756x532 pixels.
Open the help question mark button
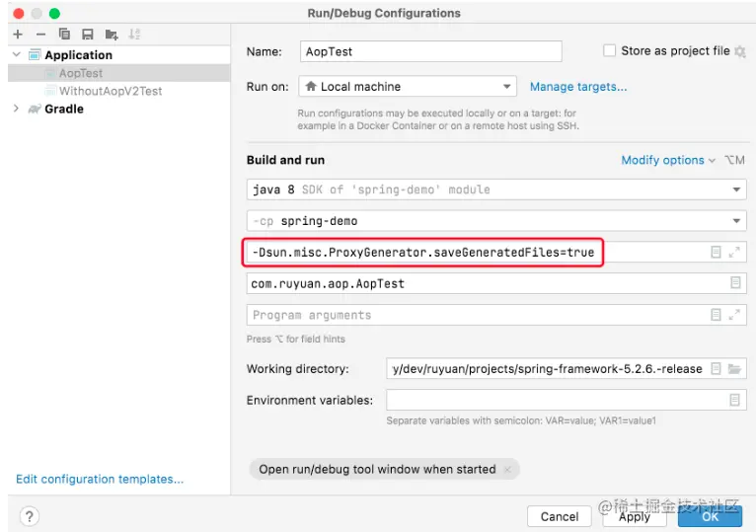(x=29, y=516)
